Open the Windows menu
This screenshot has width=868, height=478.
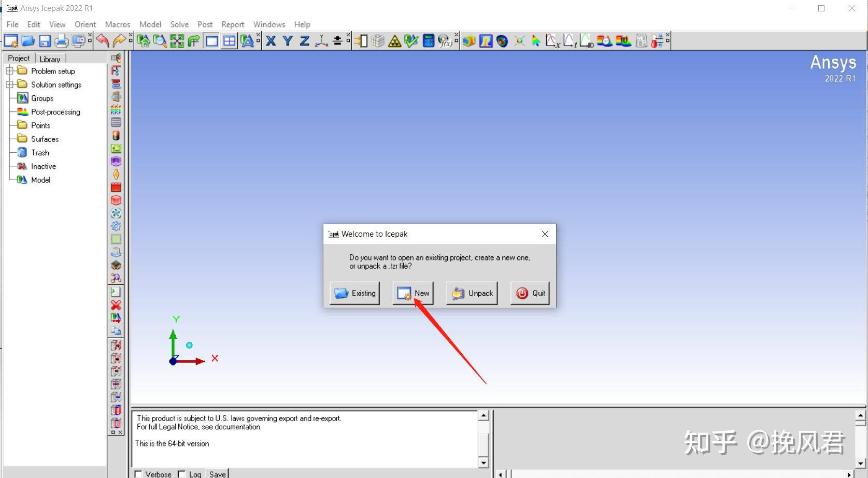(x=269, y=24)
